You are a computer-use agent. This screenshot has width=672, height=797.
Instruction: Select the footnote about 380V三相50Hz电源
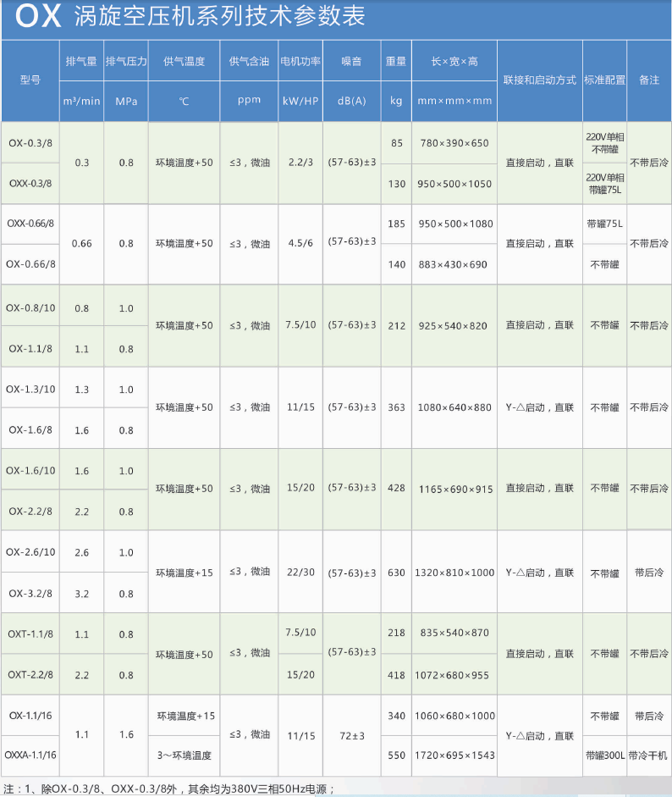[x=169, y=789]
